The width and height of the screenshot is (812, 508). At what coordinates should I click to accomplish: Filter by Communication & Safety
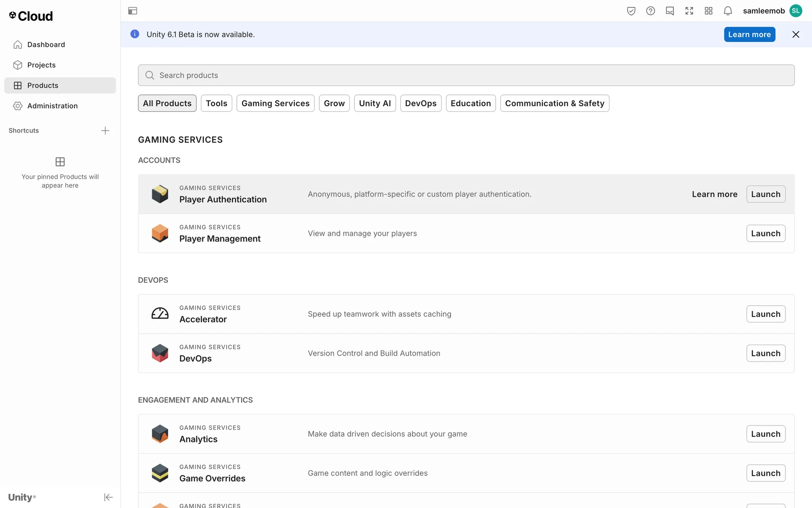click(554, 103)
